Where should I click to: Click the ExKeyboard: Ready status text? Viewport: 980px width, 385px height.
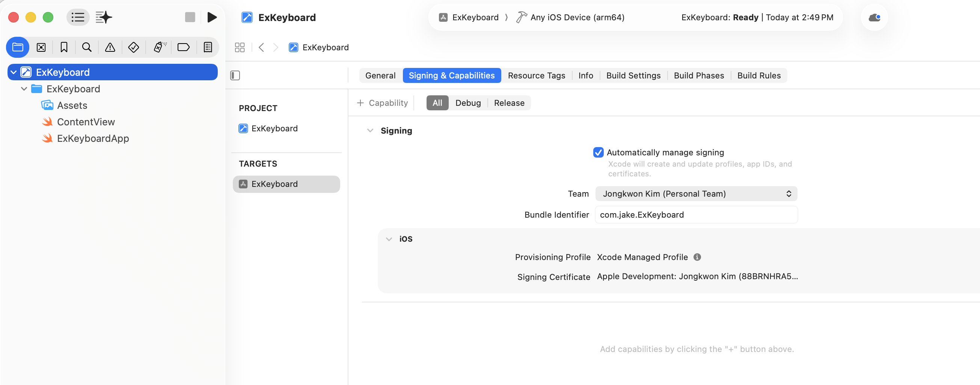[719, 17]
